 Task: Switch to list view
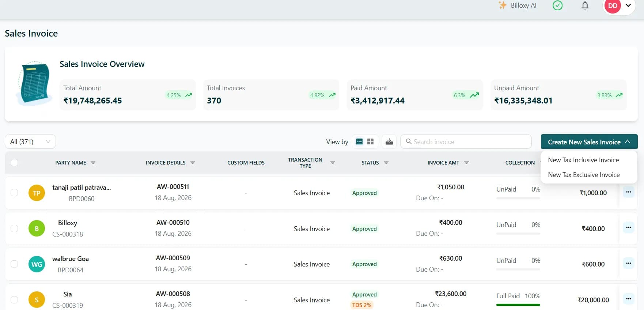[359, 141]
